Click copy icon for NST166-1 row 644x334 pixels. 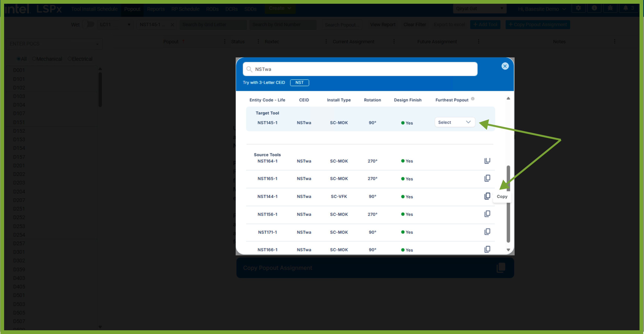pyautogui.click(x=487, y=249)
